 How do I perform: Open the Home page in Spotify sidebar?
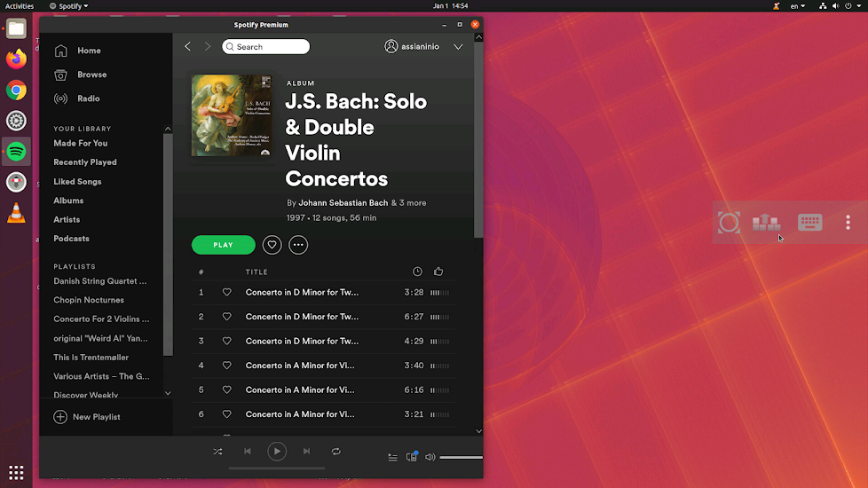pos(77,51)
